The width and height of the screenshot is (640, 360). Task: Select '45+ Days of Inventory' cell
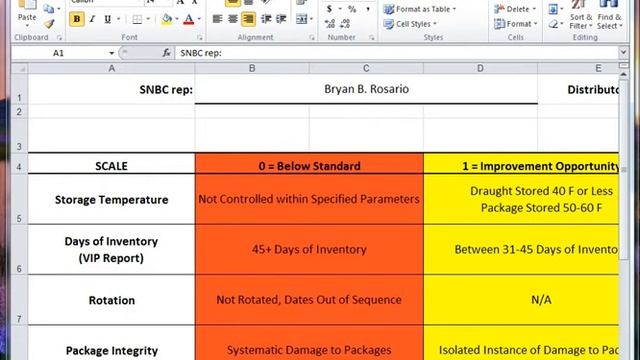309,249
